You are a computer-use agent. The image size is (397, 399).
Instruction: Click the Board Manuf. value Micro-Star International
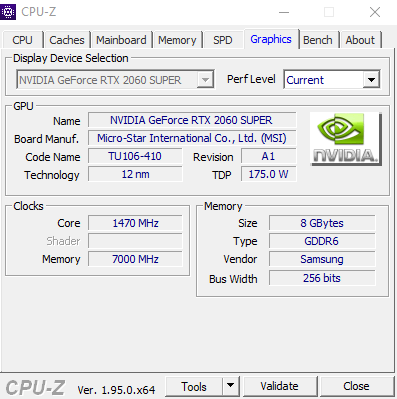coord(192,138)
